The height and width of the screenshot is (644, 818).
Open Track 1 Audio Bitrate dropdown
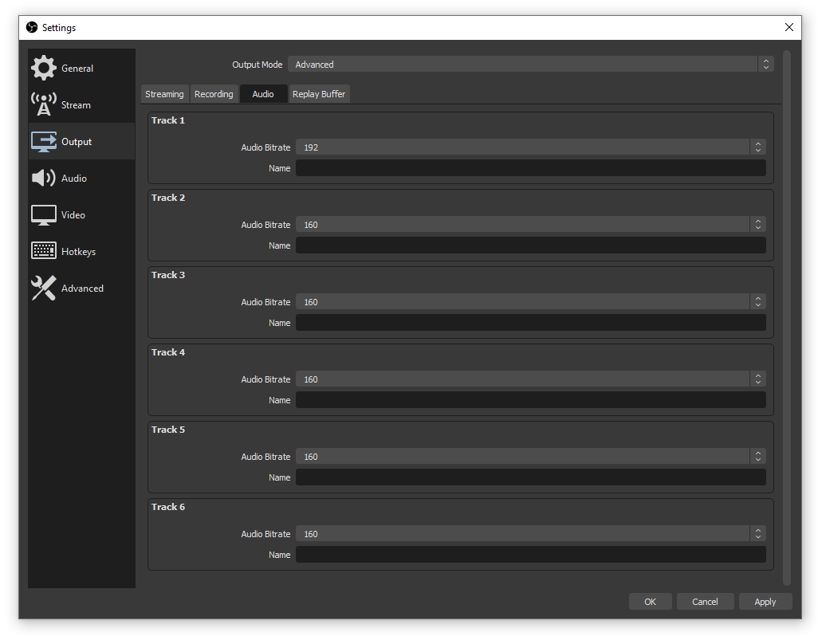[530, 147]
